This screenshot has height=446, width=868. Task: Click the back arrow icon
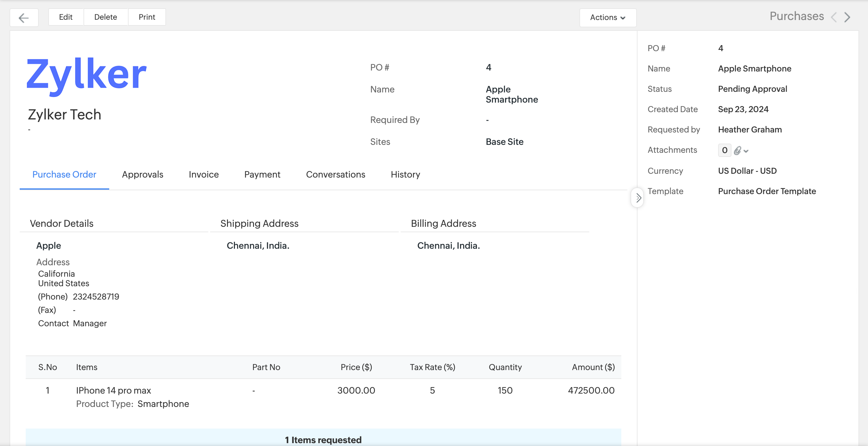point(23,17)
